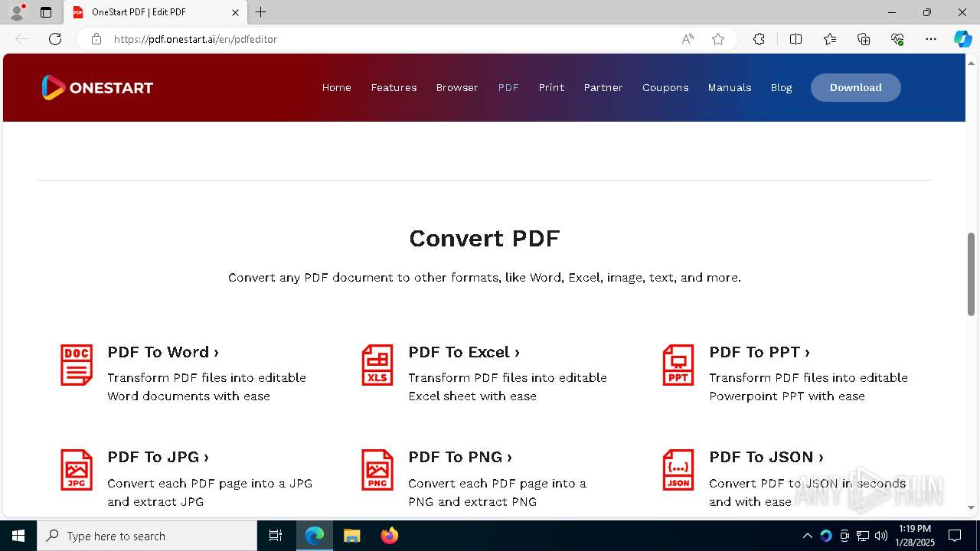Click the scrollbar down arrow
Image resolution: width=980 pixels, height=551 pixels.
coord(971,507)
